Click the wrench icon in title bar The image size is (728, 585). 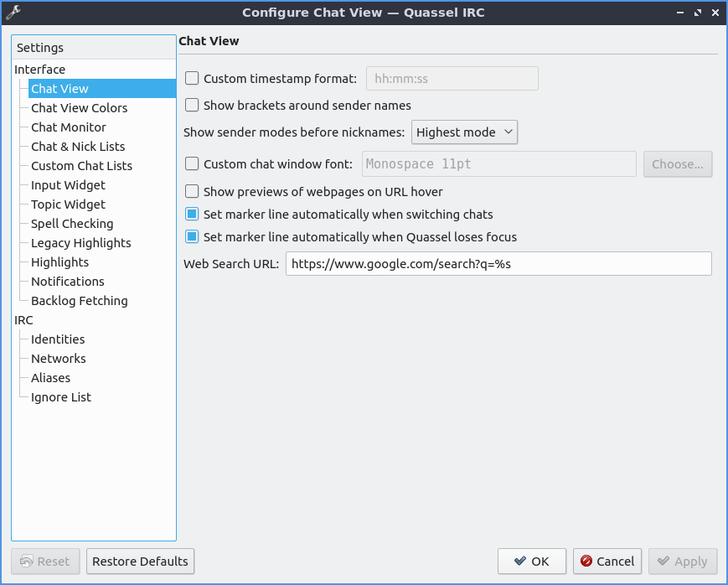[x=12, y=13]
